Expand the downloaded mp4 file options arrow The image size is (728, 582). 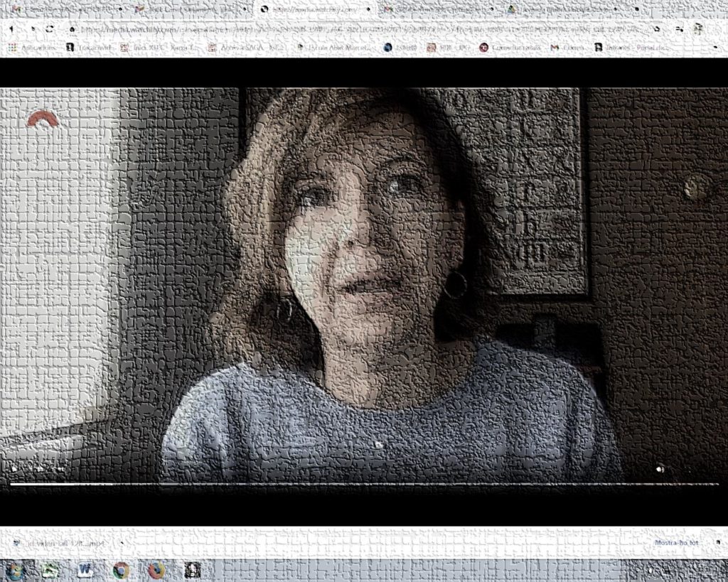point(122,544)
